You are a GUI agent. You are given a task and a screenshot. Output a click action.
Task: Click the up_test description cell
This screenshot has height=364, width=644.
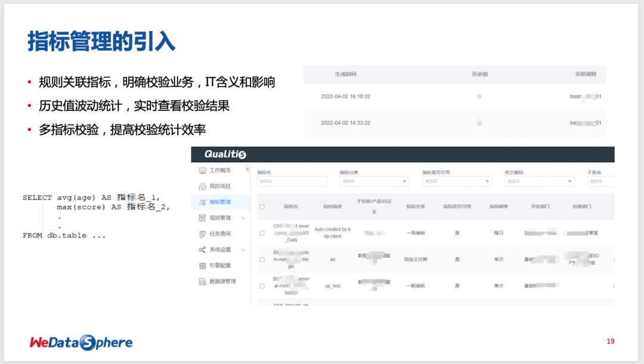tap(333, 286)
